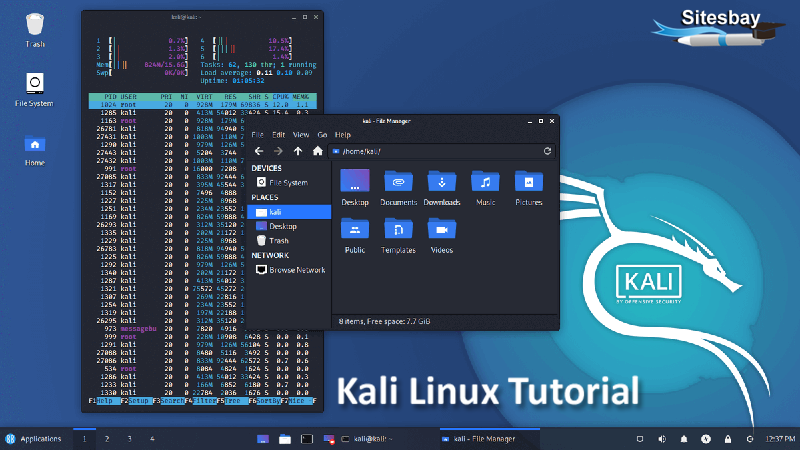Launch file manager from panel launcher
Screen dimensions: 800x450
pyautogui.click(x=285, y=439)
